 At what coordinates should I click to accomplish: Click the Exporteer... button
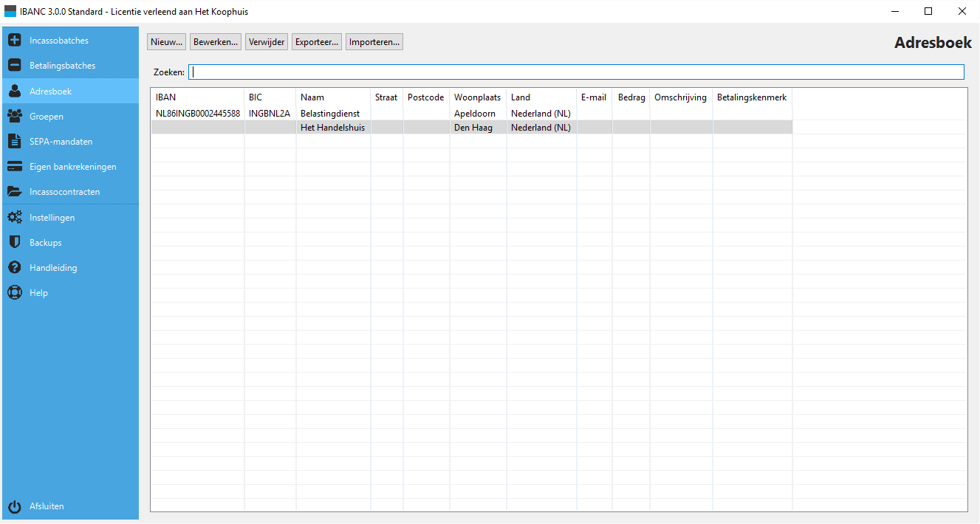(317, 42)
